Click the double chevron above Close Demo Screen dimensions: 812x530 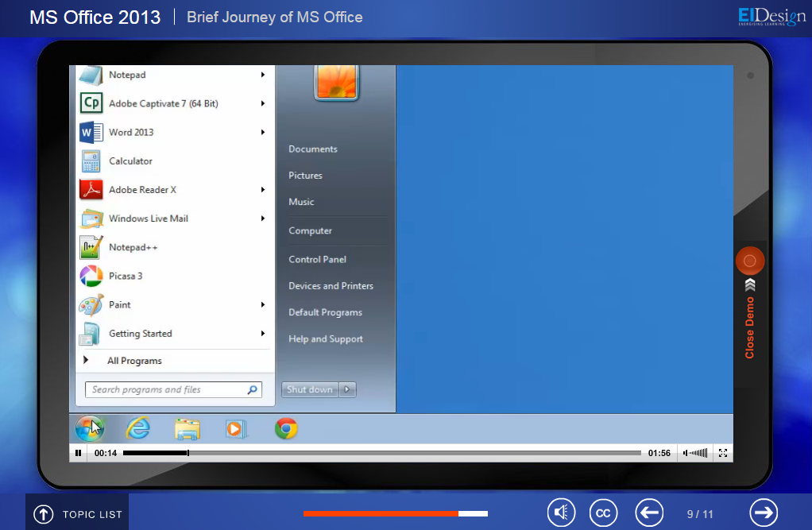pos(750,285)
